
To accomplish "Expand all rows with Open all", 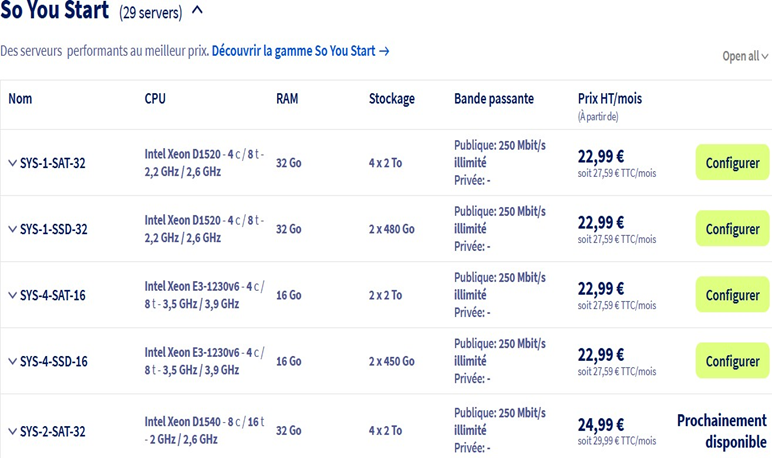I will click(745, 56).
